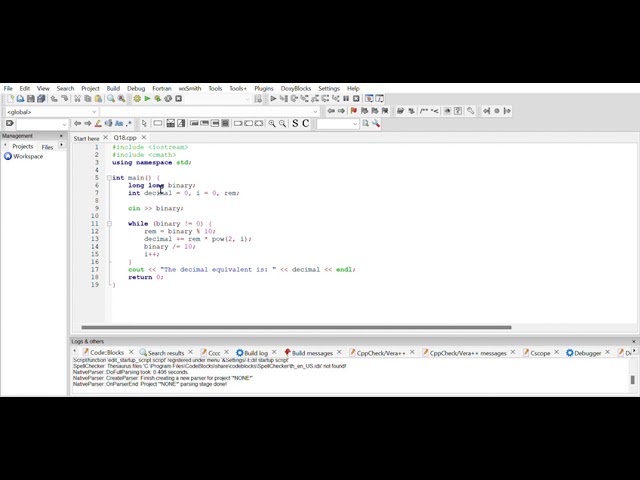Click the Paste clipboard icon
The image size is (640, 480).
point(98,99)
